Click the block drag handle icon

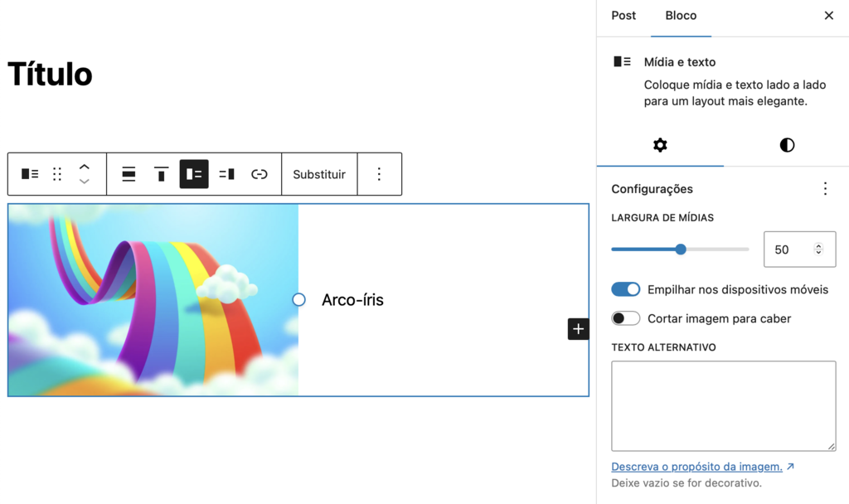pos(56,174)
